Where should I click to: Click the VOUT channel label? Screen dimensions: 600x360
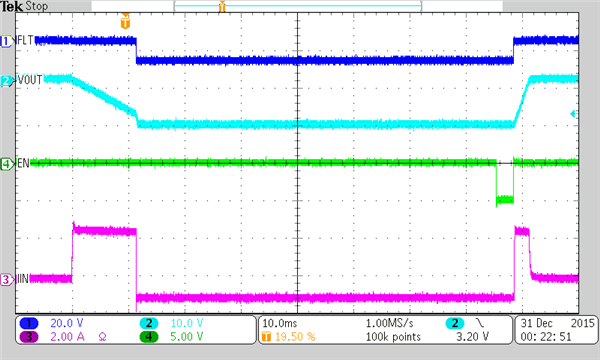click(x=30, y=80)
